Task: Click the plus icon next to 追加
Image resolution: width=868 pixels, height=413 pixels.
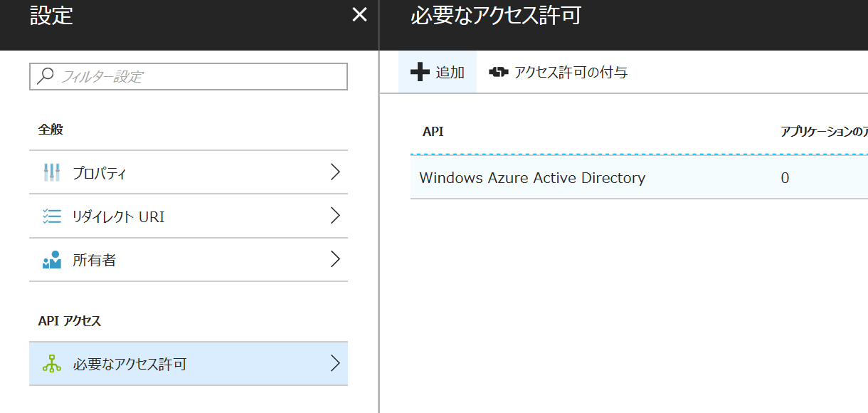Action: (420, 71)
